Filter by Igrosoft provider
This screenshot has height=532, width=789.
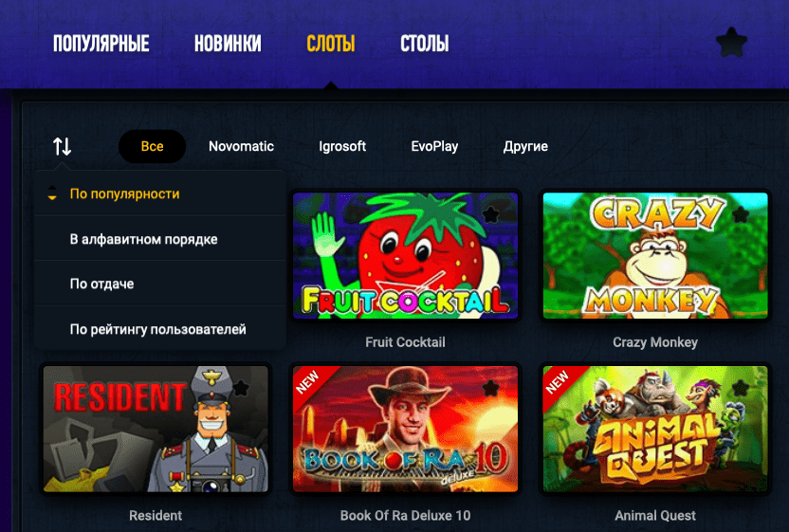(342, 146)
